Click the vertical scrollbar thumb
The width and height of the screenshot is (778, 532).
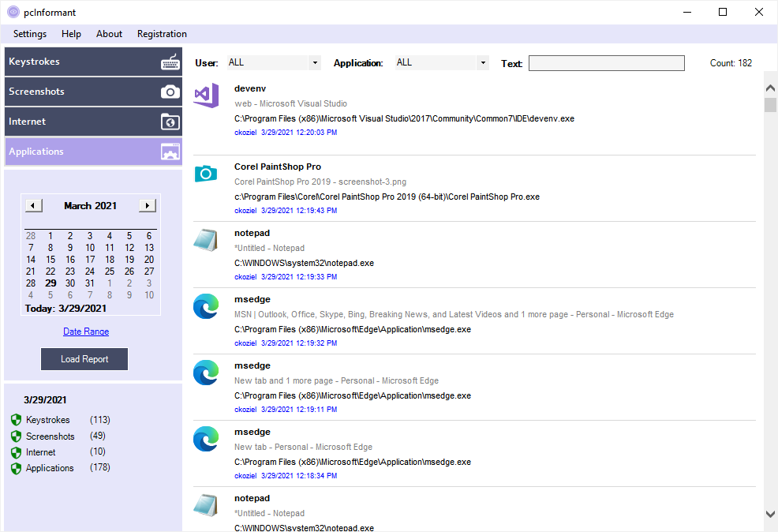point(770,105)
